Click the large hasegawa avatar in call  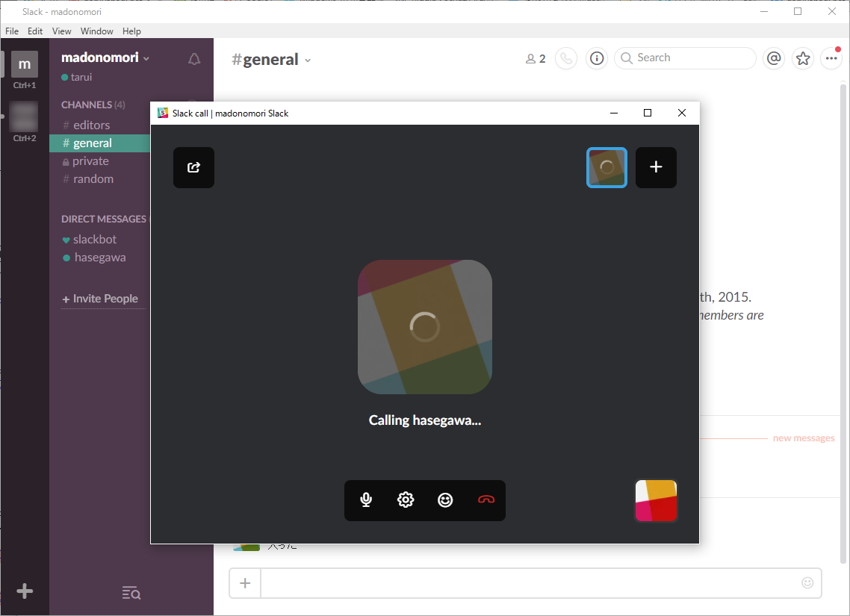point(425,327)
